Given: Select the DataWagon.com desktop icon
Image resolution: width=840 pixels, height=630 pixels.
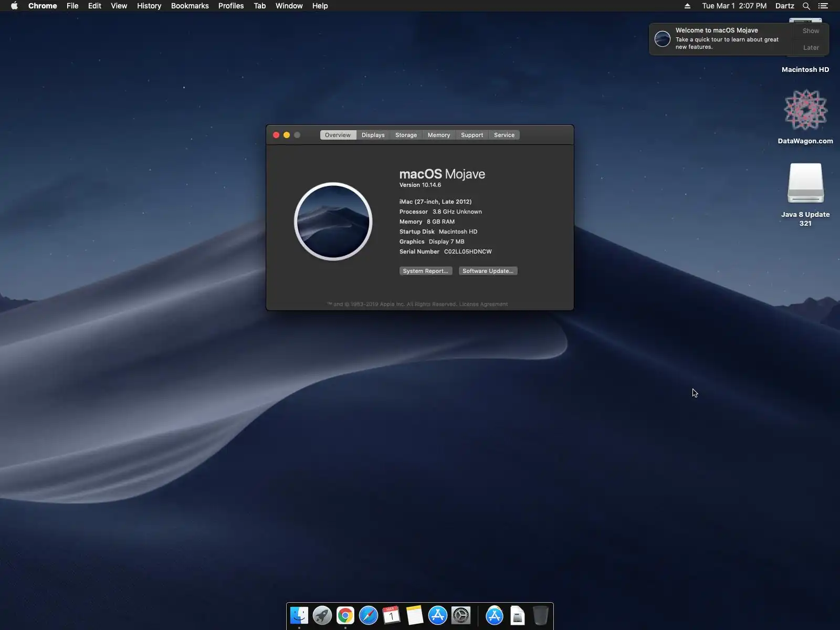Looking at the screenshot, I should coord(805,110).
